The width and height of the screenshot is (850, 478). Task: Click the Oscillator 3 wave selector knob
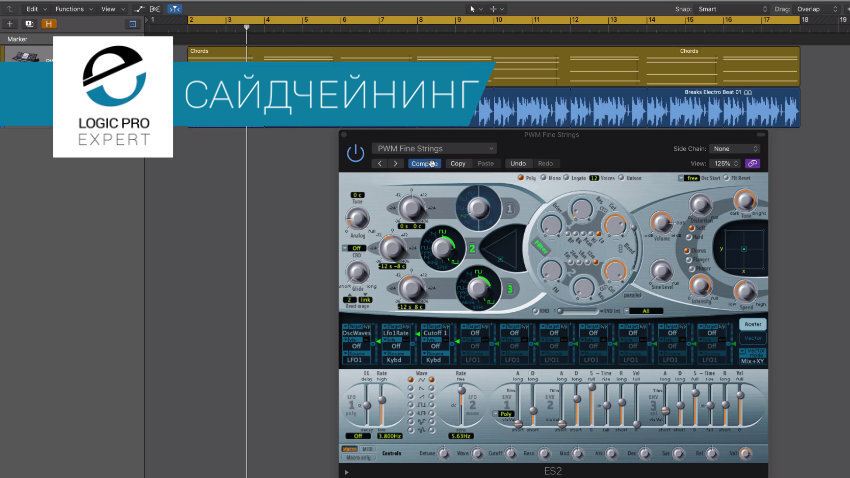(x=478, y=288)
